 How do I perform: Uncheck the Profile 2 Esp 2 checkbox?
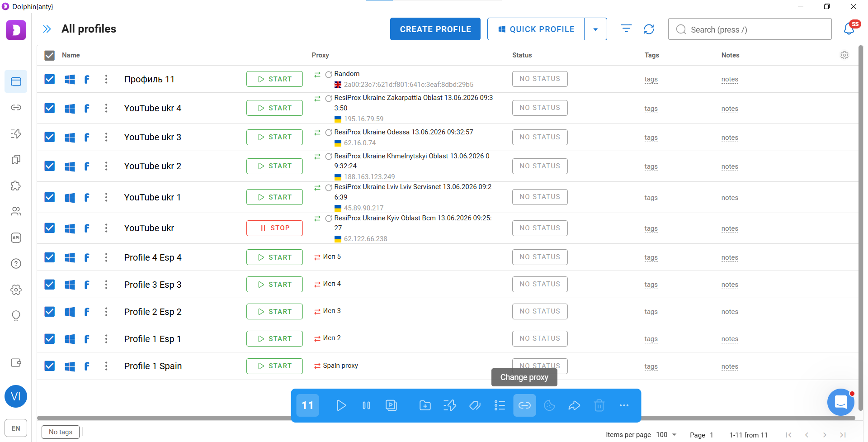coord(50,312)
